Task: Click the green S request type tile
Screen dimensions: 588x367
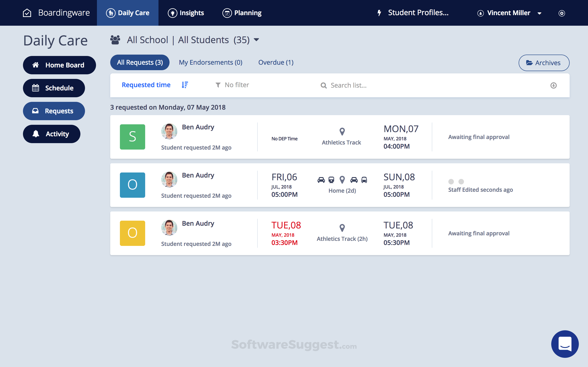Action: (x=133, y=137)
